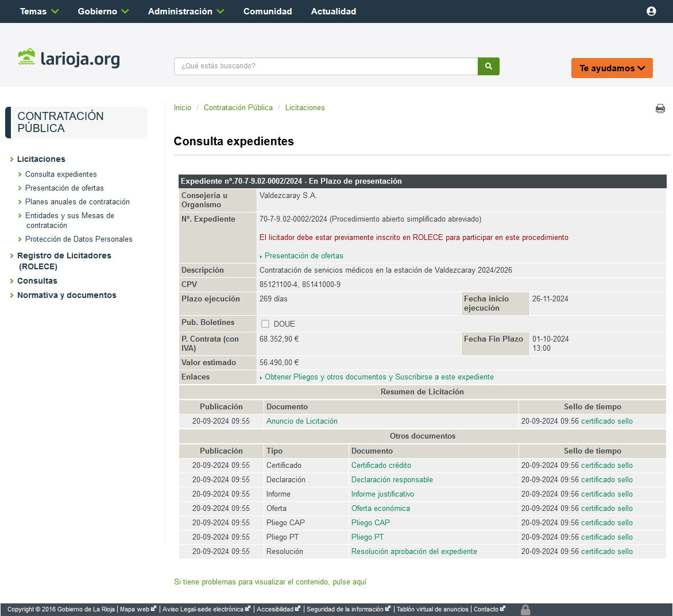
Task: Select Planes anuales de contratación in sidebar
Action: click(77, 202)
